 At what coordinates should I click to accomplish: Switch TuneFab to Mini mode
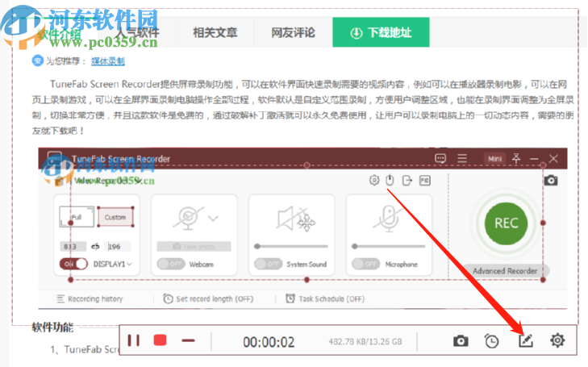click(494, 159)
